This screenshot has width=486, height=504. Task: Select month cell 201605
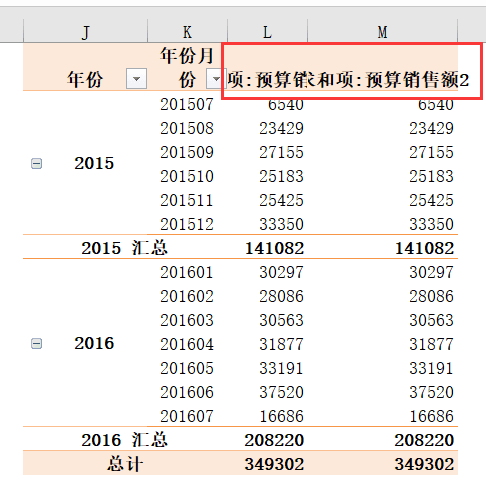187,368
